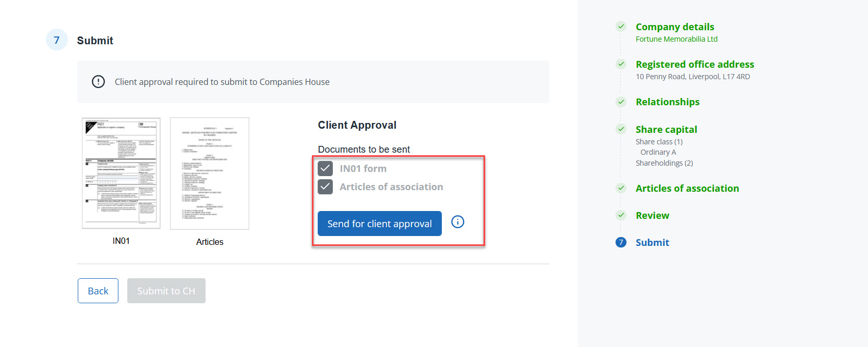
Task: Click the step 7 circle in sidebar
Action: tap(621, 242)
